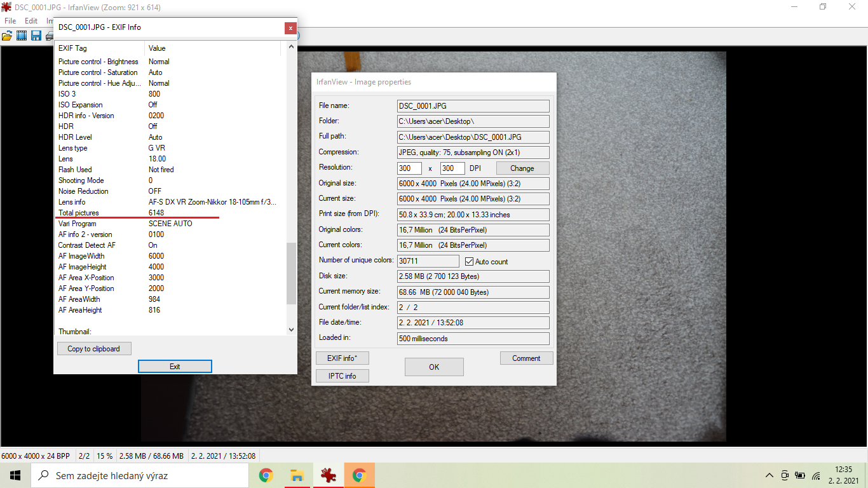The height and width of the screenshot is (488, 868).
Task: Click the File name field DSC_0001.JPG
Action: (x=473, y=106)
